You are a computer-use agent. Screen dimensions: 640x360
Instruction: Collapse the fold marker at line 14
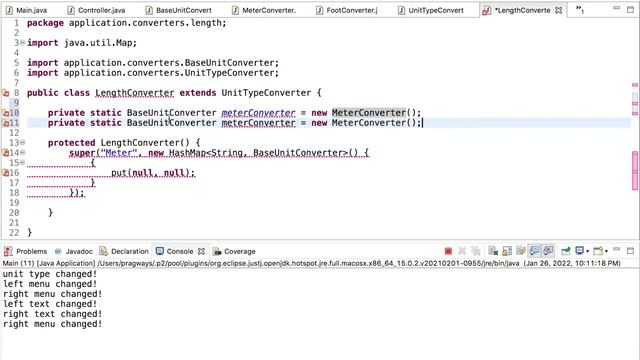pos(22,153)
